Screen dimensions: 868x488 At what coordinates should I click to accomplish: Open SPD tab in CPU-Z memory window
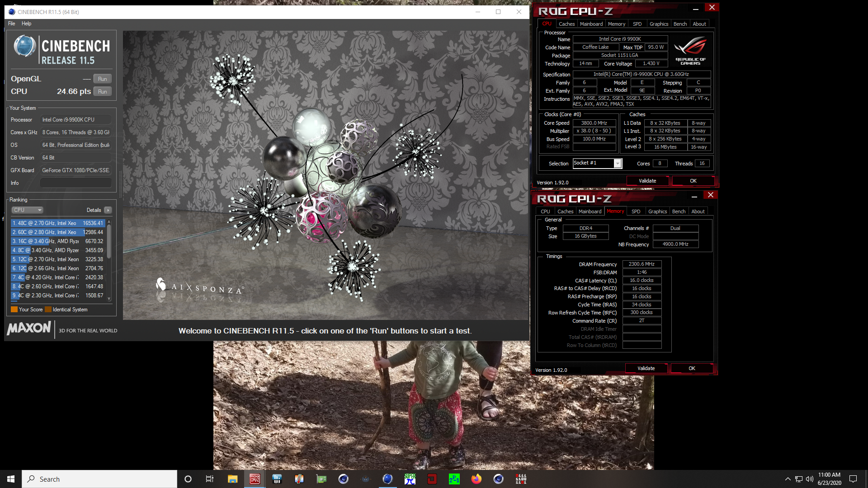[636, 211]
